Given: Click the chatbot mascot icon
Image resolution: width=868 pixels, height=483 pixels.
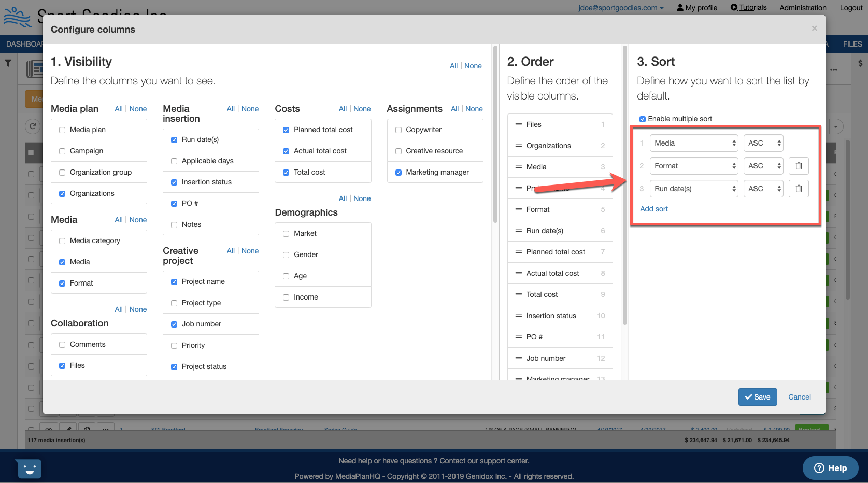Looking at the screenshot, I should pyautogui.click(x=29, y=469).
